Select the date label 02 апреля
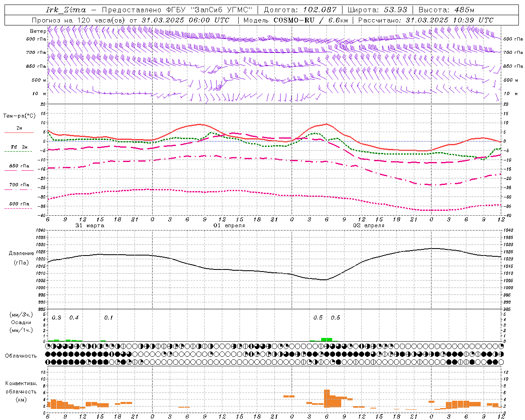Viewport: 525px width, 420px height. [369, 226]
